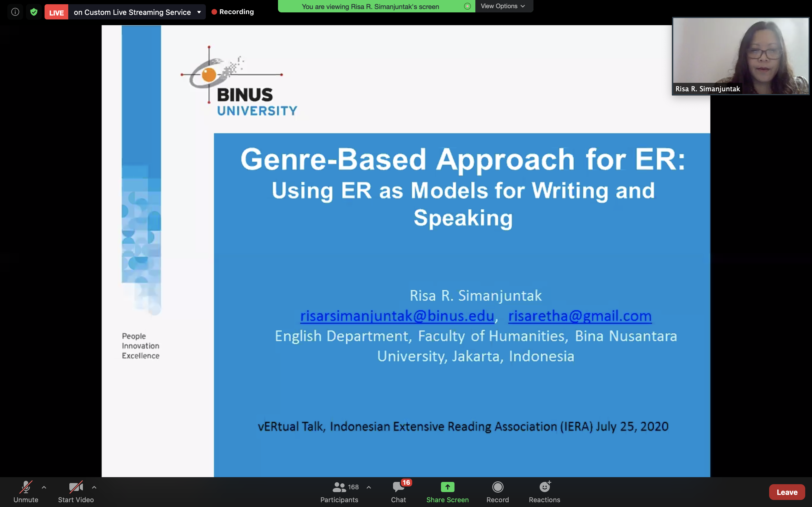
Task: Click the Share Screen icon
Action: (447, 487)
